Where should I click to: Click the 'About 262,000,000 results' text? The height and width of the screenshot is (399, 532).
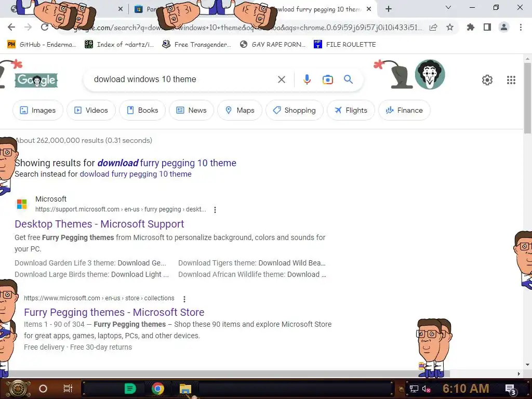pyautogui.click(x=84, y=140)
